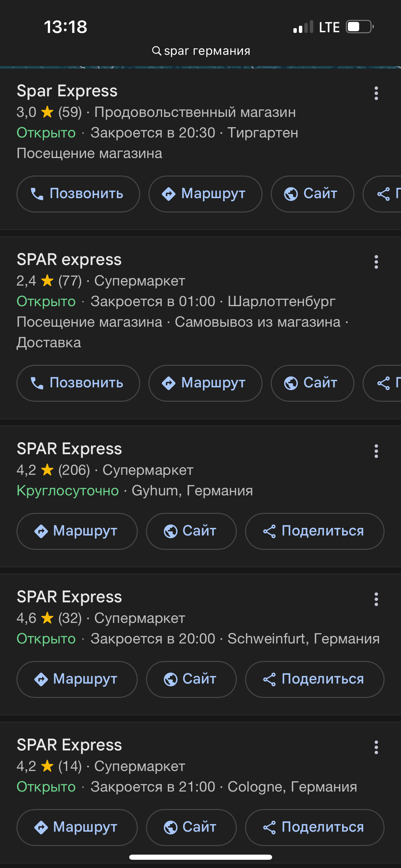Call the Tiergarten Spar Express with Позвонить

(78, 194)
